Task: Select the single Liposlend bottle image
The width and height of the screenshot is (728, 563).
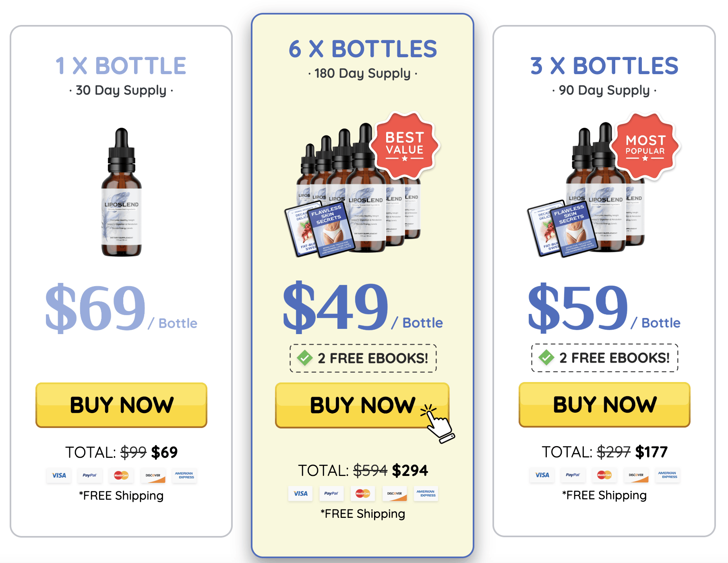Action: 122,192
